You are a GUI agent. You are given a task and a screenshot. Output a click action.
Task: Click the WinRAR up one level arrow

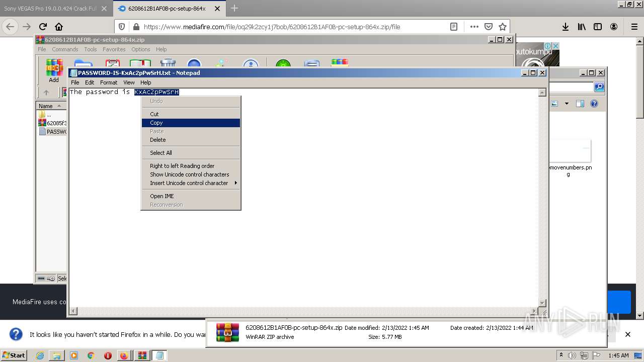coord(46,93)
